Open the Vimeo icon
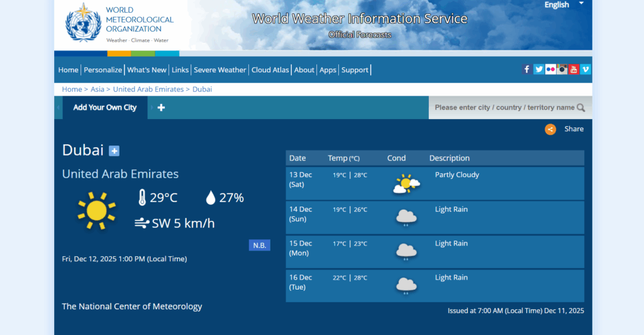The image size is (644, 335). [586, 69]
